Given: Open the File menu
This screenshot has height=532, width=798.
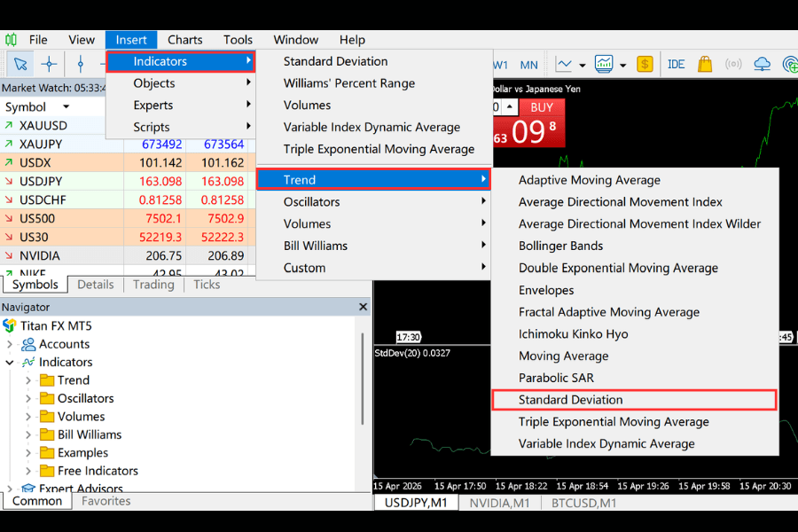Looking at the screenshot, I should click(38, 40).
